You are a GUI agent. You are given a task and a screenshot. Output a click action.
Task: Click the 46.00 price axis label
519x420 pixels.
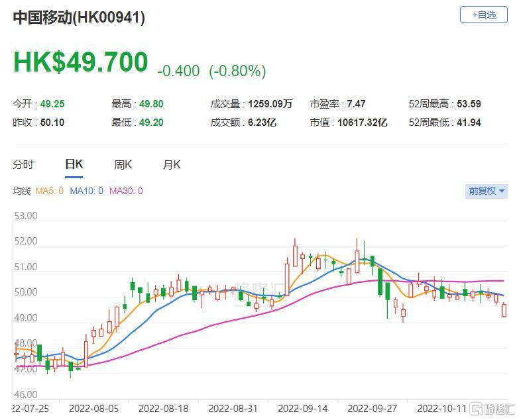(26, 395)
